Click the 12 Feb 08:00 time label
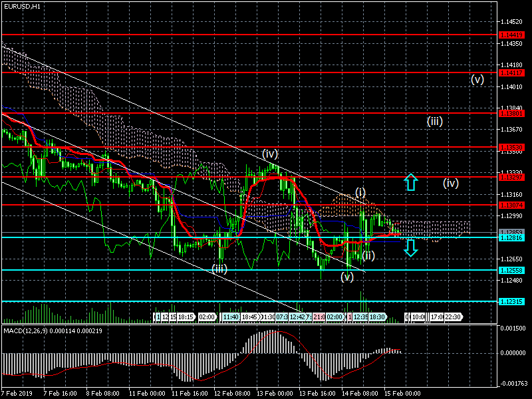Image resolution: width=532 pixels, height=399 pixels. tap(232, 393)
